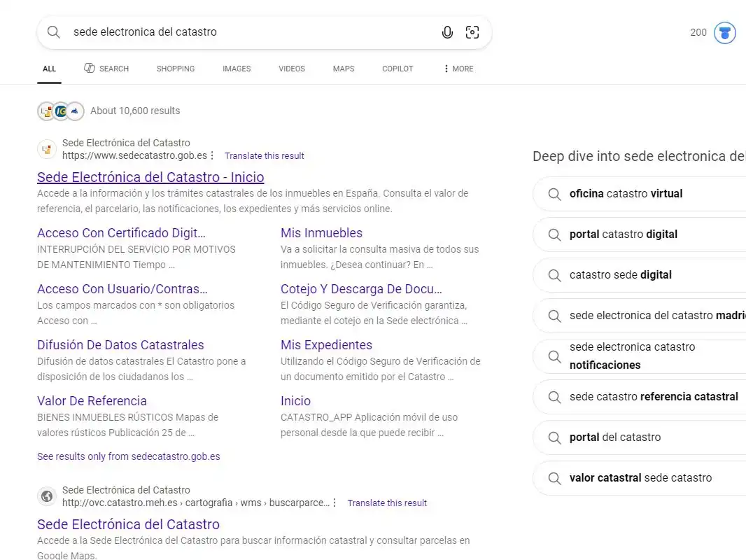Open options dots next to sedecatastro.gob.es URL
Screen dimensions: 746x560
click(x=212, y=155)
